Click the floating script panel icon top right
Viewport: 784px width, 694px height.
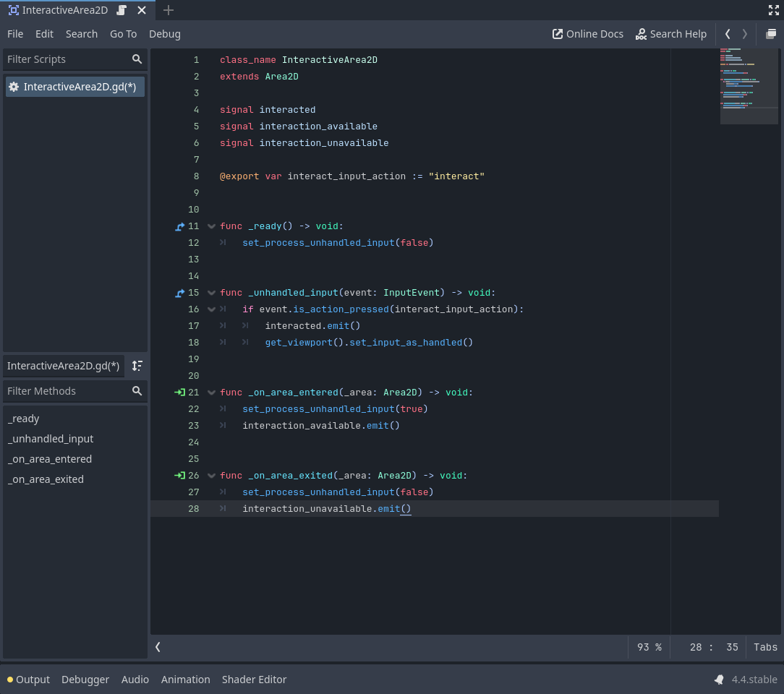[771, 34]
